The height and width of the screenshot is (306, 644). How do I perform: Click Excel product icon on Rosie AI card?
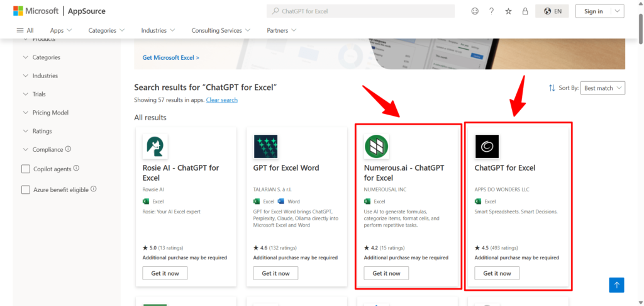146,201
